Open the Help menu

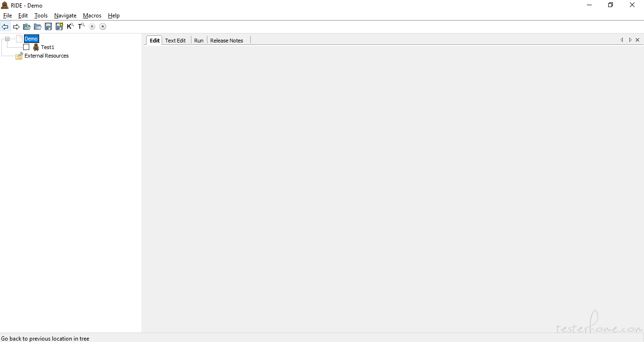pos(114,16)
